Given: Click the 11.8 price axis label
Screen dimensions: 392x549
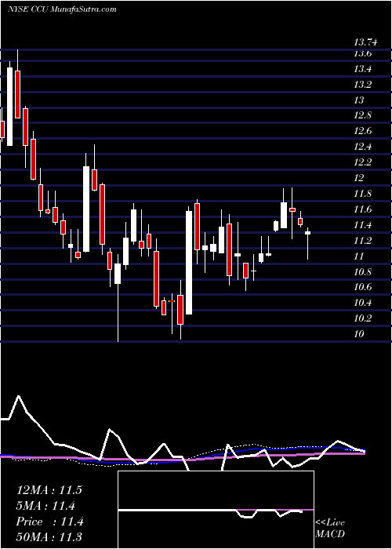Looking at the screenshot, I should (362, 194).
